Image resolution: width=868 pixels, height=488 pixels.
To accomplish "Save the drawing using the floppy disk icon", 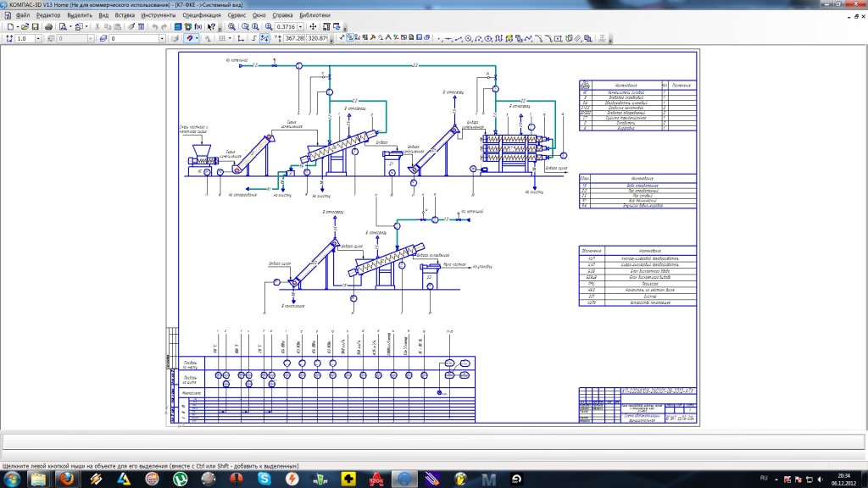I will [35, 26].
